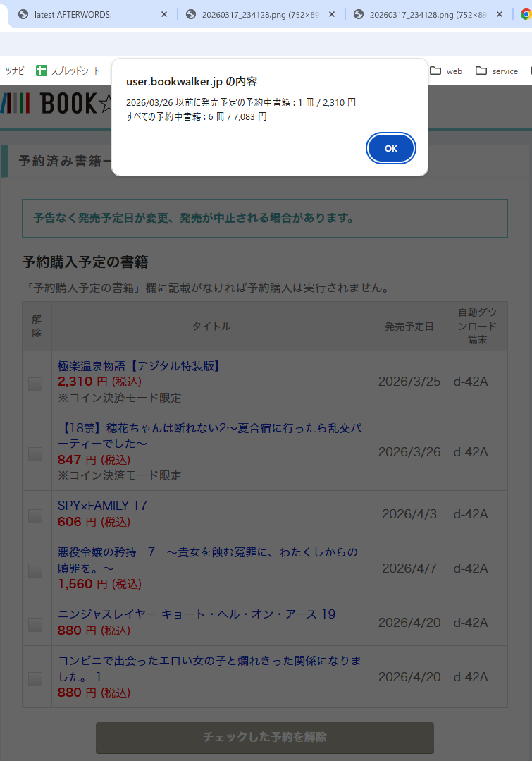Click OK in the bookwalker alert dialog
Image resolution: width=532 pixels, height=761 pixels.
(x=391, y=148)
